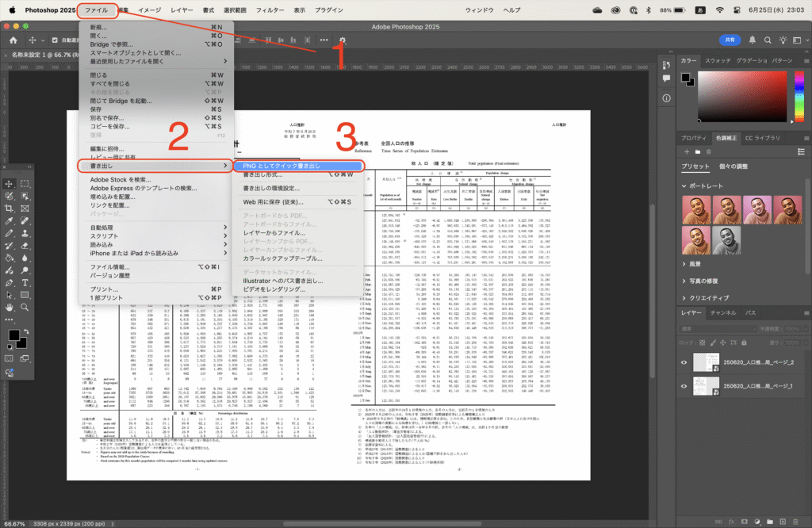Pick a color in the red color field
The width and height of the screenshot is (812, 528).
coord(742,96)
